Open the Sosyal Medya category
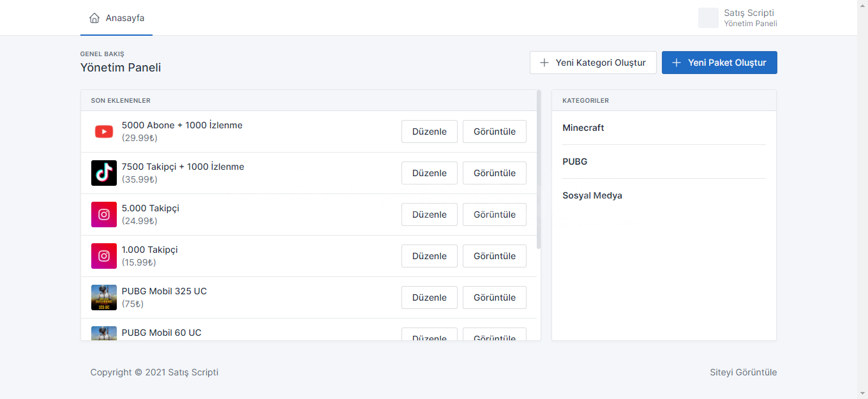The width and height of the screenshot is (868, 399). click(592, 195)
